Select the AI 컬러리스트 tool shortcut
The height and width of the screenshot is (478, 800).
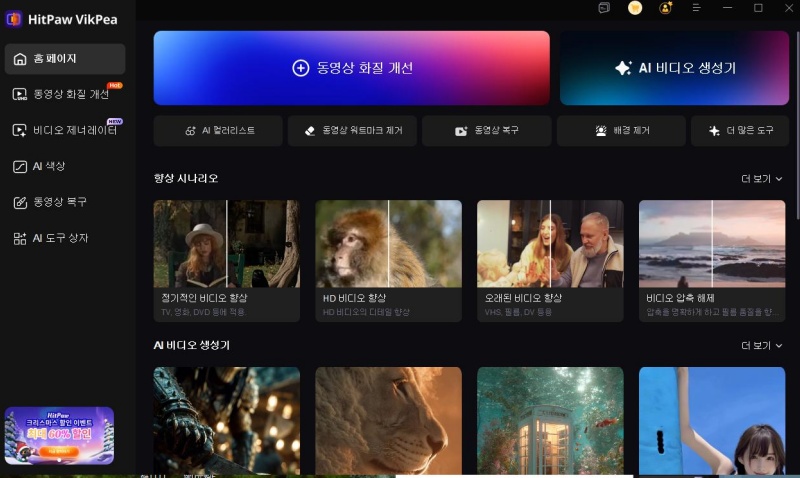pyautogui.click(x=220, y=131)
